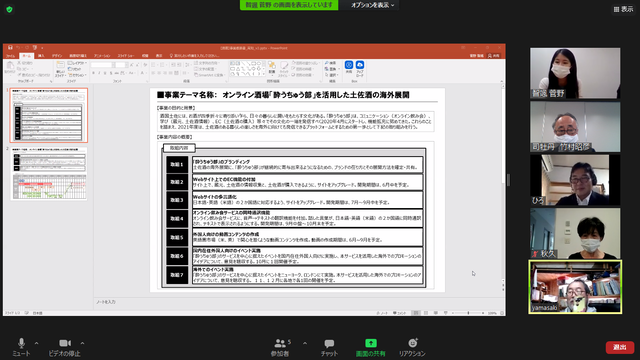Save the presentation with the save icon
This screenshot has width=640, height=360.
point(10,48)
